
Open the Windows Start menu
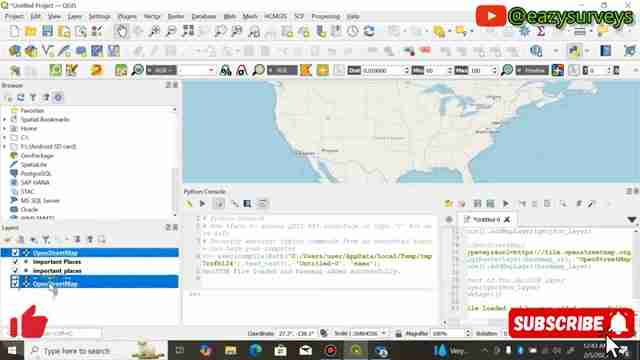click(x=11, y=350)
